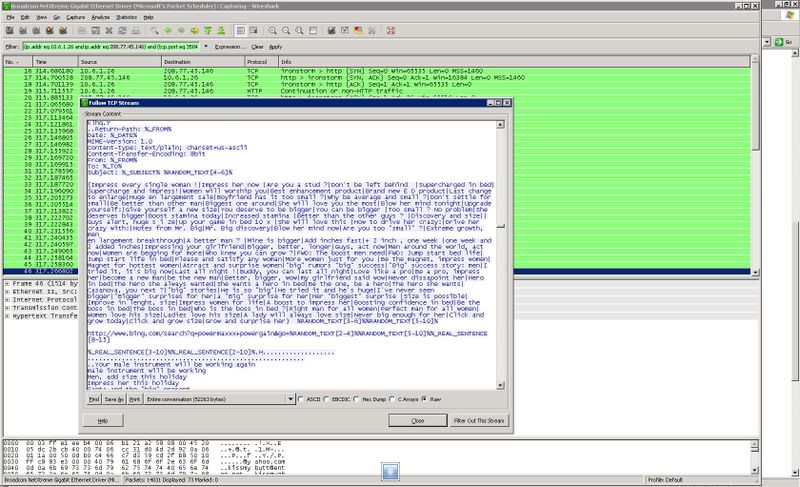Open the File menu
This screenshot has width=800, height=487.
10,17
